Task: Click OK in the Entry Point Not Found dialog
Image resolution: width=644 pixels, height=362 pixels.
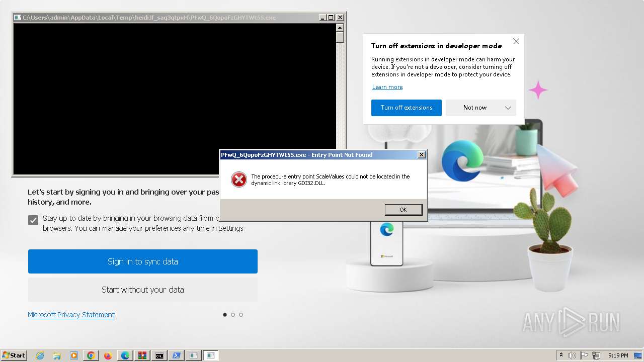Action: pos(403,210)
